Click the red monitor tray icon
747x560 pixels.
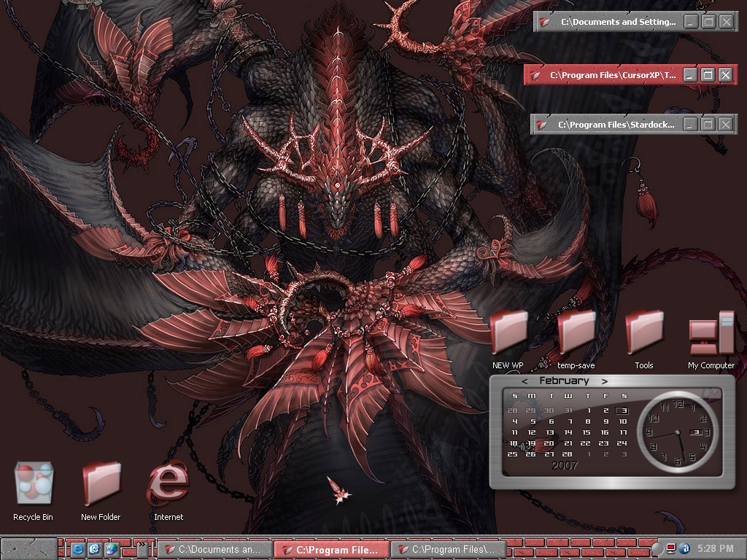coord(671,548)
